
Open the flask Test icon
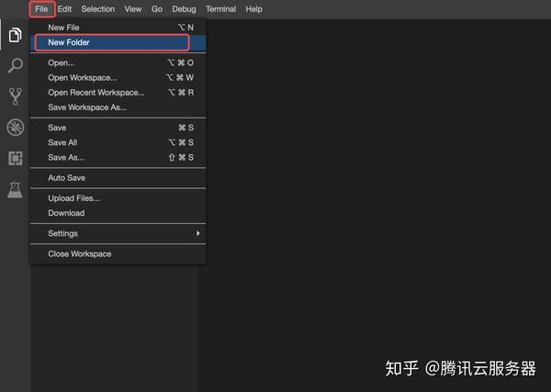coord(15,189)
